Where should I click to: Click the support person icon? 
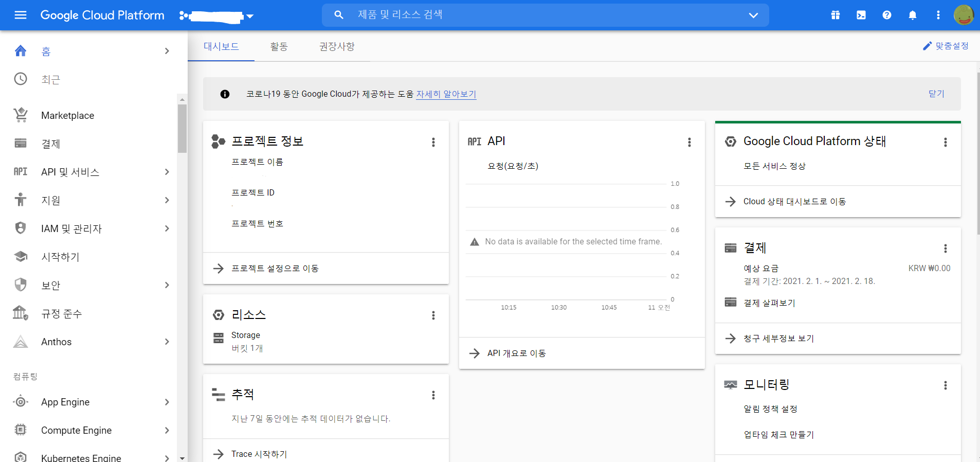click(21, 200)
